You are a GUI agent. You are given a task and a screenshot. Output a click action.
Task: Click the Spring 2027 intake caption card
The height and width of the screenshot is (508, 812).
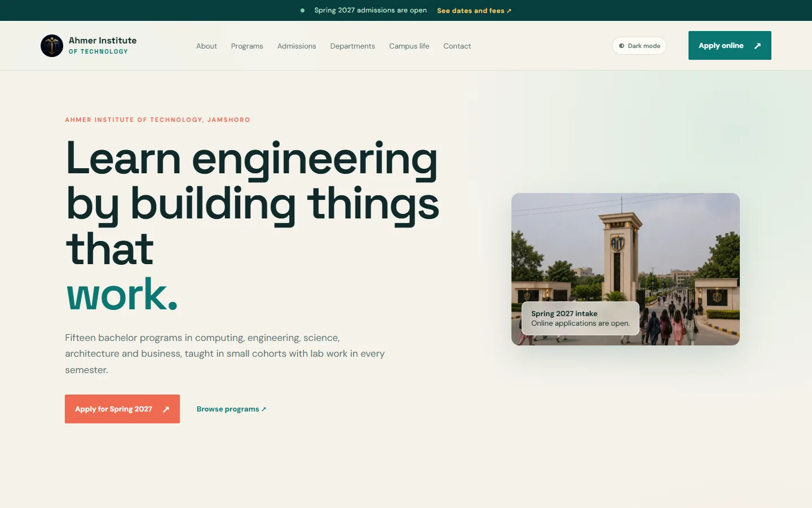(580, 318)
